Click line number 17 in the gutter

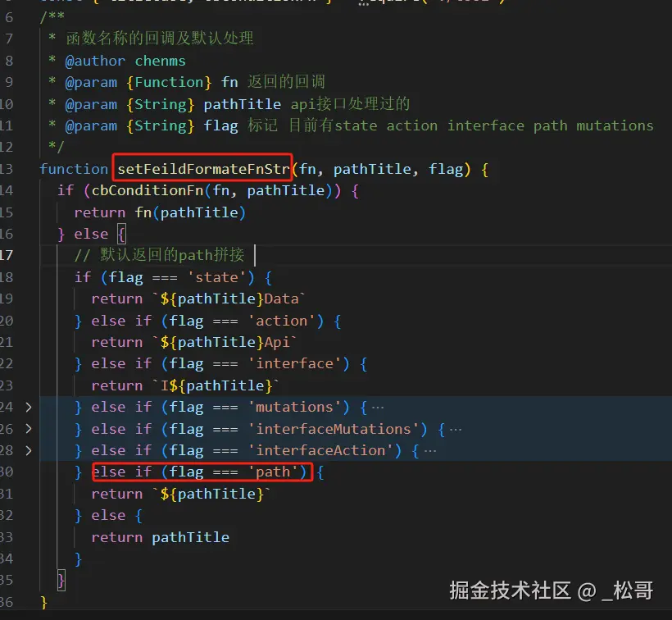[x=7, y=255]
